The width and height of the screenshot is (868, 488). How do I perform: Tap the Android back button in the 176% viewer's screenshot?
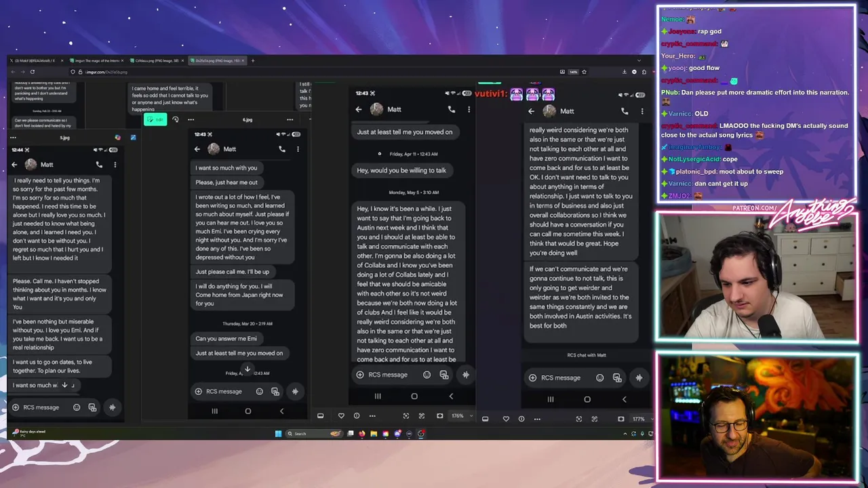[451, 396]
